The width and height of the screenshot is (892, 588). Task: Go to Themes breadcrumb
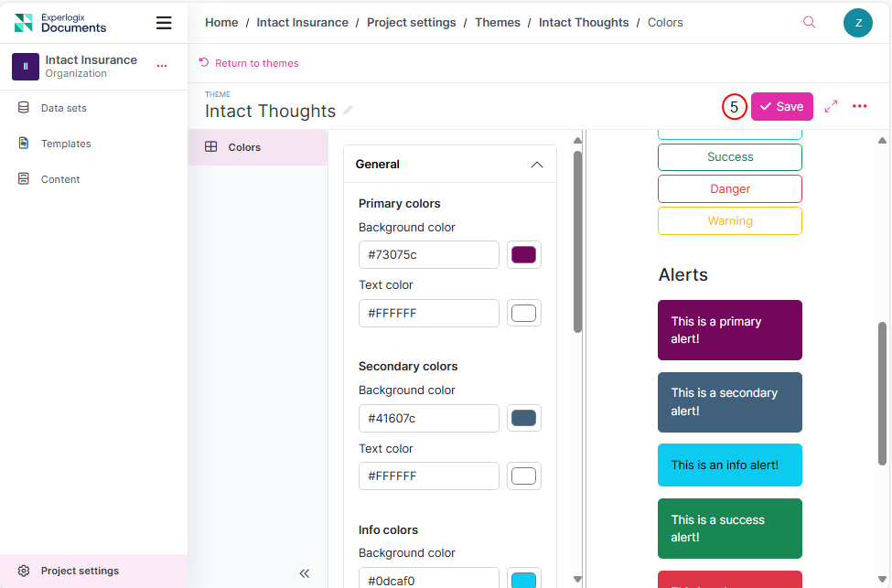click(497, 23)
